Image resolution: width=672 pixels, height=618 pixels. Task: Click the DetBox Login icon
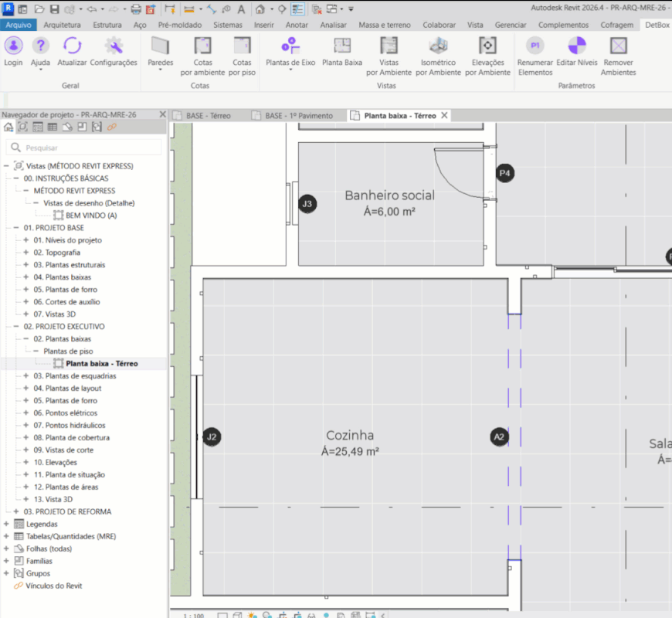[x=13, y=46]
